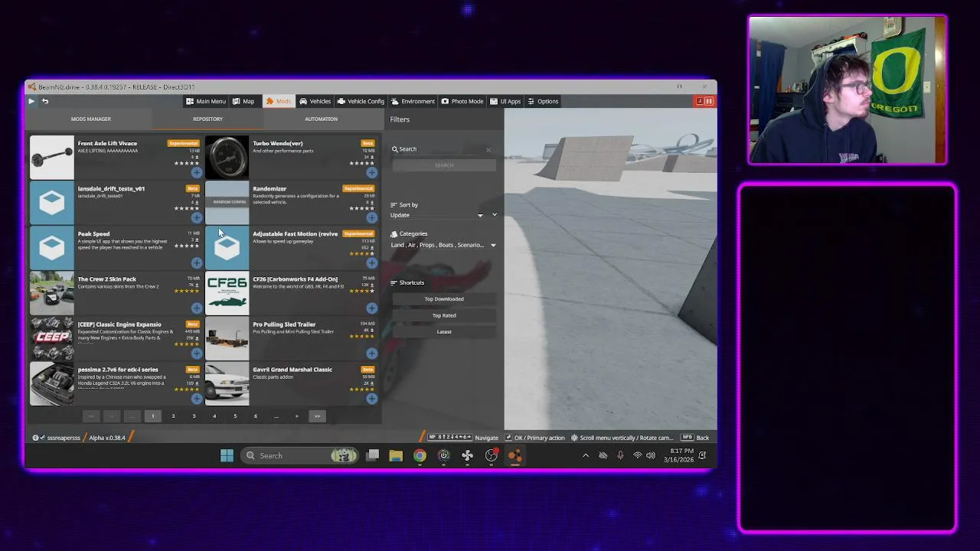
Task: Click the red icon beside the pause button
Action: 699,101
